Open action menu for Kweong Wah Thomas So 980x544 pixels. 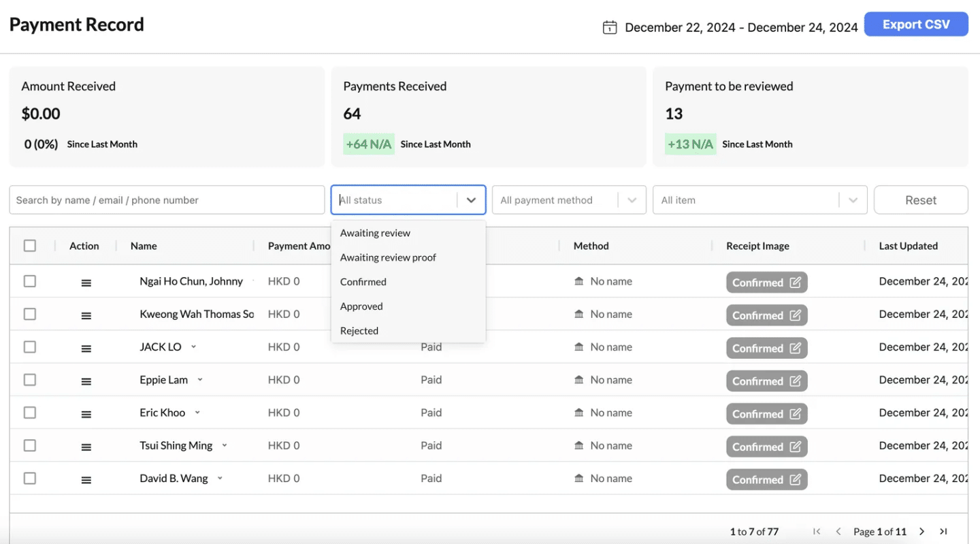[x=86, y=315]
